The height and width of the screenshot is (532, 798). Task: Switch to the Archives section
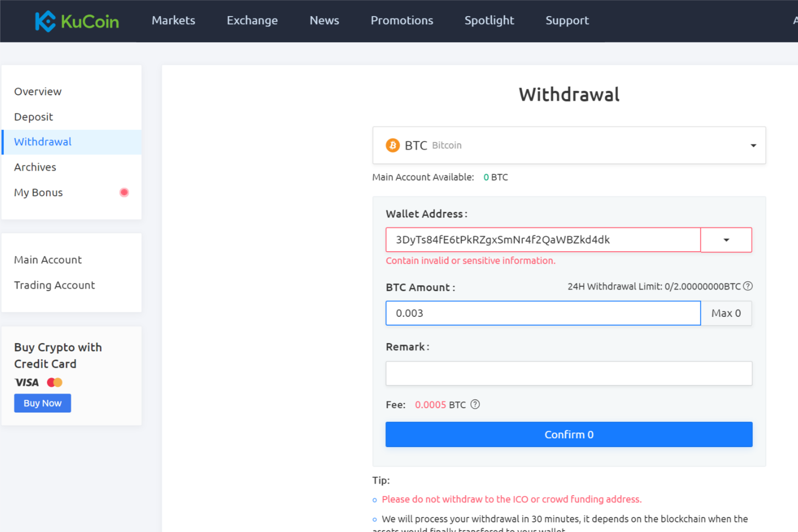35,167
